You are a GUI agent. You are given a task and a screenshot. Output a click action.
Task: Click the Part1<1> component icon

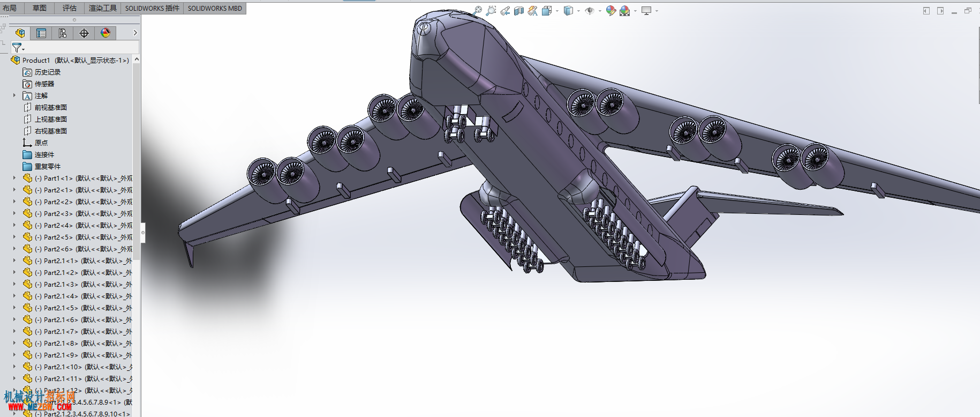(28, 178)
